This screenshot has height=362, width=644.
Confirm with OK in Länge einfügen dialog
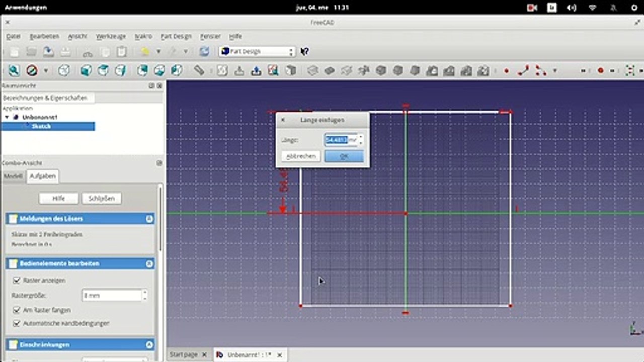click(x=344, y=156)
